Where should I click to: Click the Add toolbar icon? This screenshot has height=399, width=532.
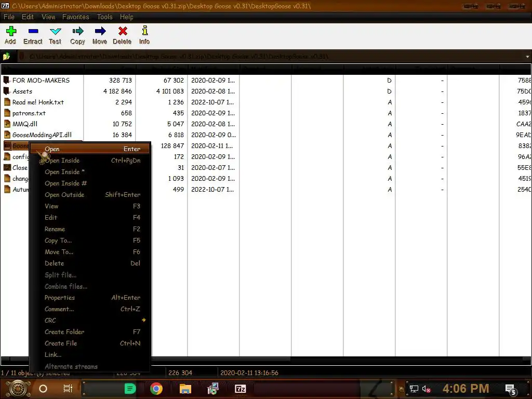[x=10, y=35]
